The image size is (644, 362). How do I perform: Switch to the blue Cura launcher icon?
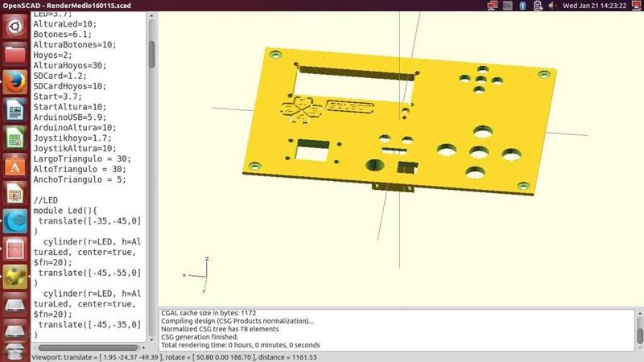click(x=14, y=222)
